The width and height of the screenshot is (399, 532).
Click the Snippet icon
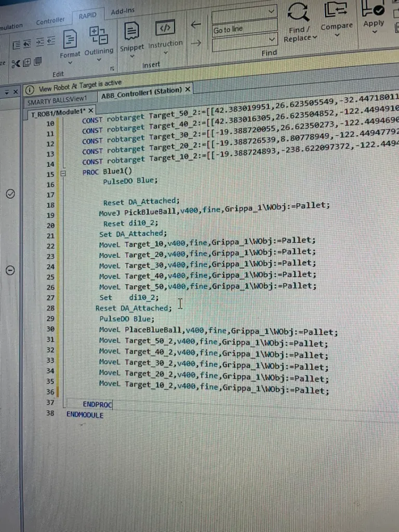pyautogui.click(x=131, y=32)
